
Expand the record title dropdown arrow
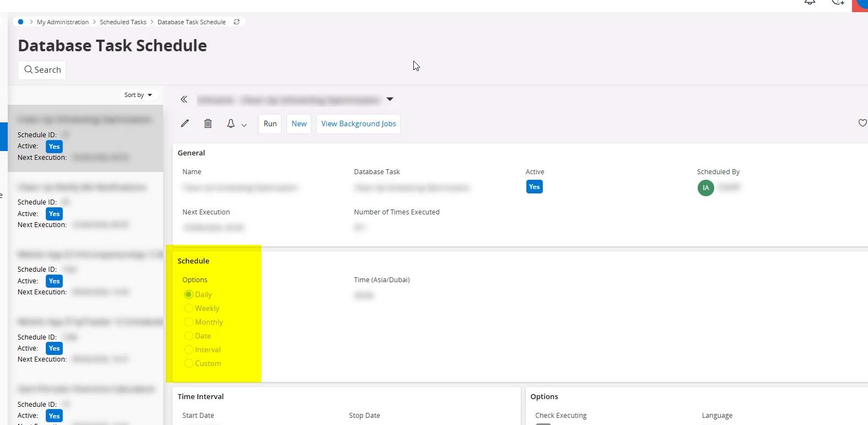390,99
